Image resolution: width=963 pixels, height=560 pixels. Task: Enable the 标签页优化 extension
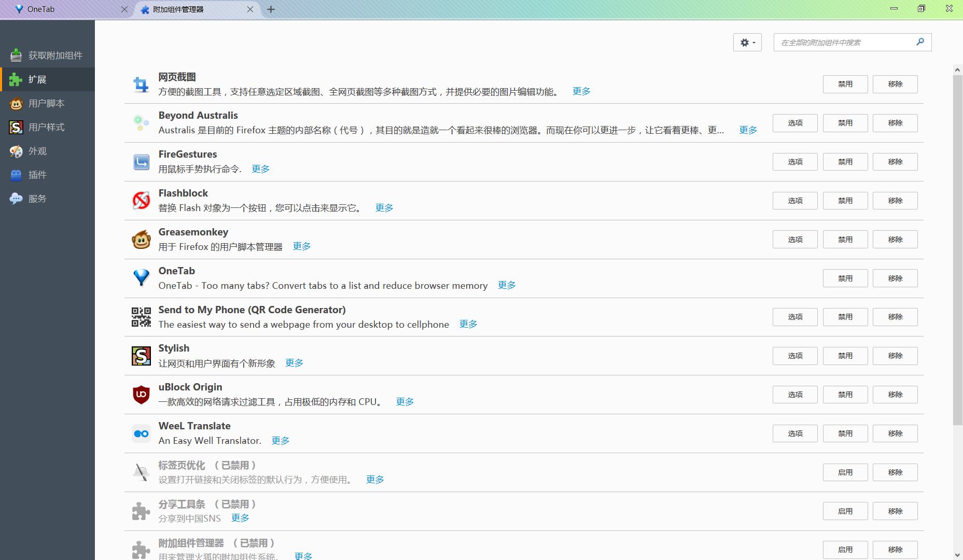845,472
